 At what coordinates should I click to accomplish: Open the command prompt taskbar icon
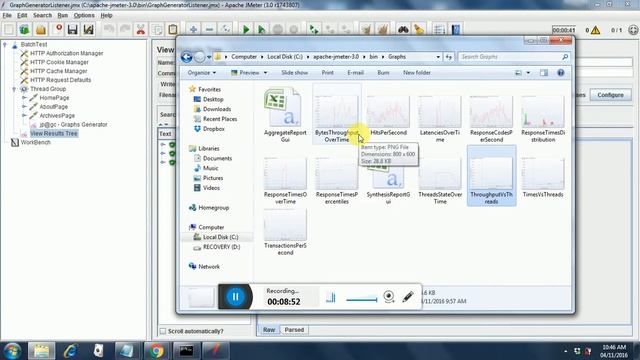(186, 351)
